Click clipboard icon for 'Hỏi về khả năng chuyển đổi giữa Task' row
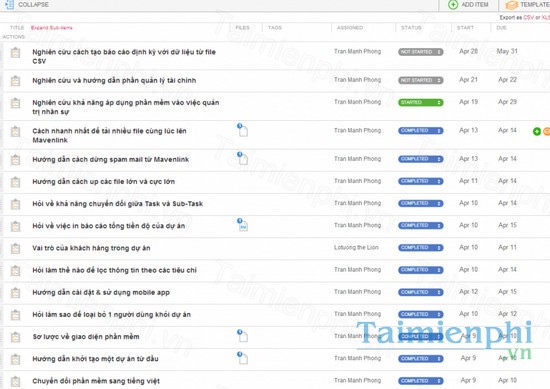 click(x=15, y=204)
